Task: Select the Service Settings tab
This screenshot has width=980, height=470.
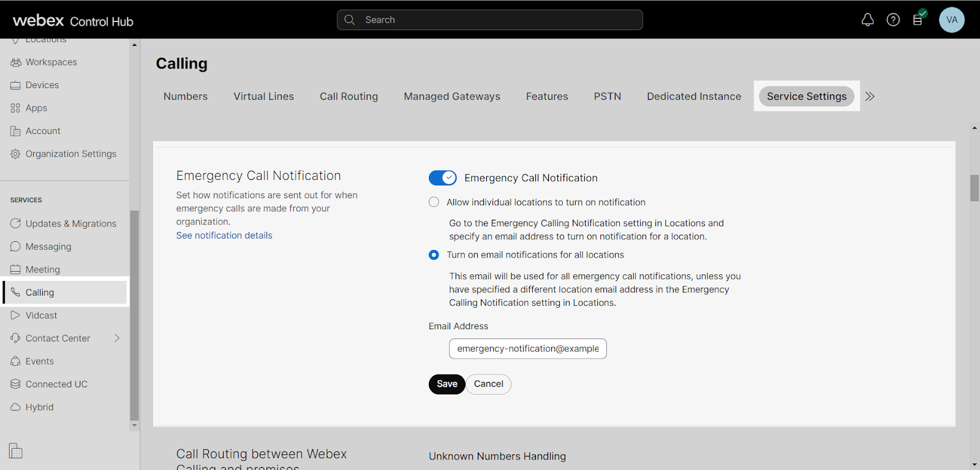Action: [x=807, y=96]
